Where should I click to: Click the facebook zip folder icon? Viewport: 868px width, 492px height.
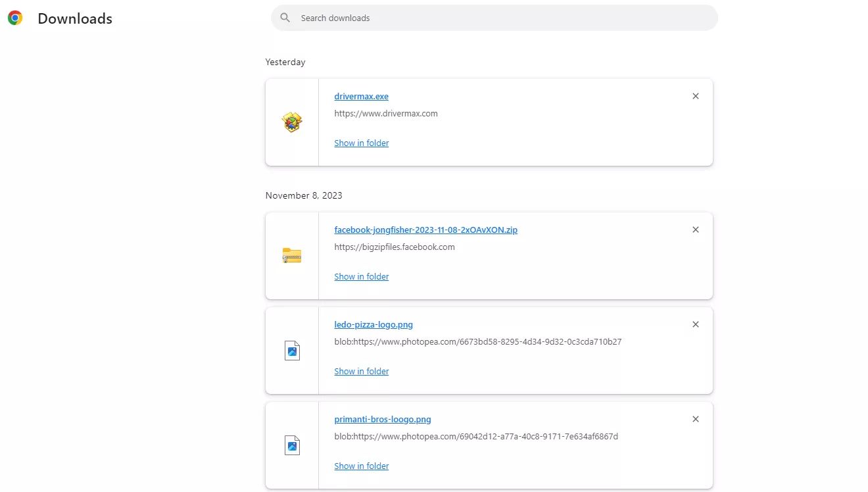pyautogui.click(x=292, y=256)
